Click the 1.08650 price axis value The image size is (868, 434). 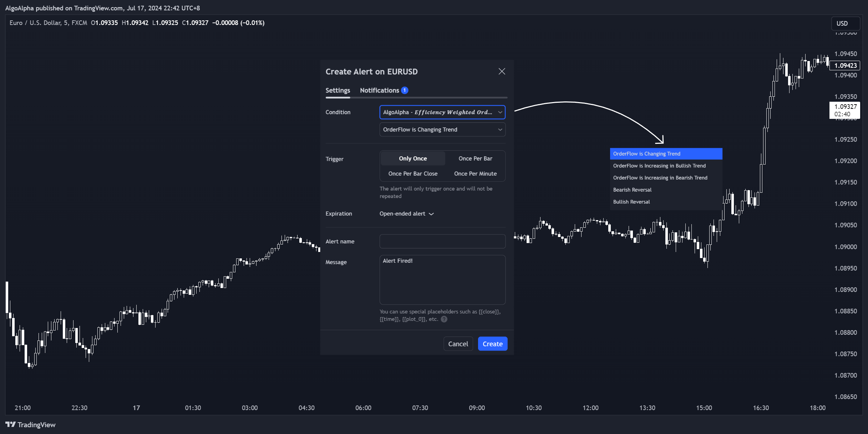click(846, 397)
